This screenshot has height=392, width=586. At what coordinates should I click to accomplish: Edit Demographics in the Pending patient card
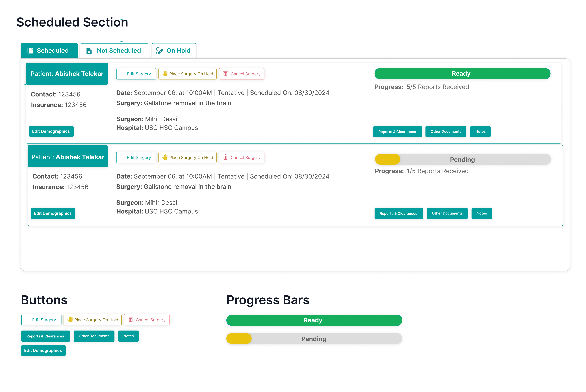coord(53,213)
